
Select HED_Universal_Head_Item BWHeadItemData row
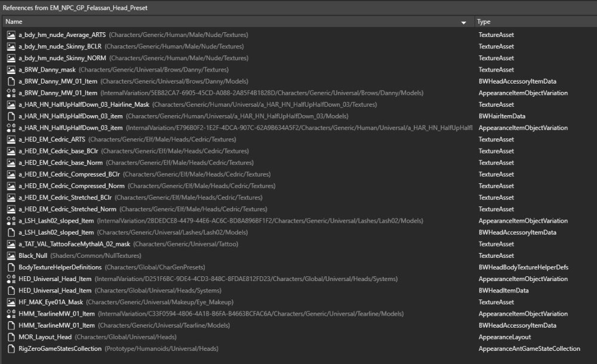pyautogui.click(x=55, y=291)
